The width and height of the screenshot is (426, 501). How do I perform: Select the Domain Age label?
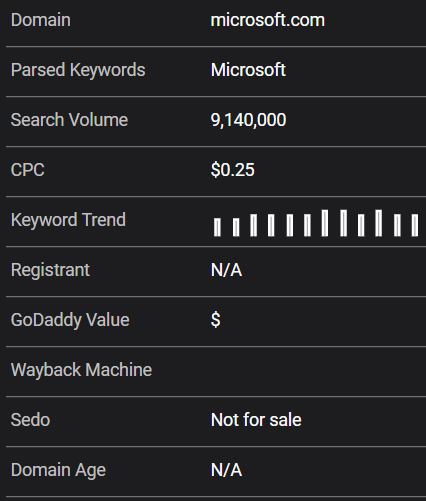[x=58, y=470]
